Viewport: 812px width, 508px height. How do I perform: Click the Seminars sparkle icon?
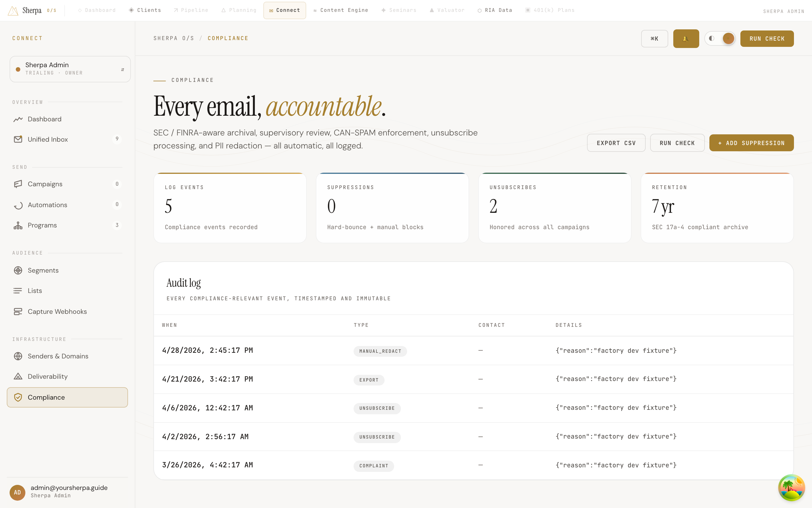click(x=383, y=10)
